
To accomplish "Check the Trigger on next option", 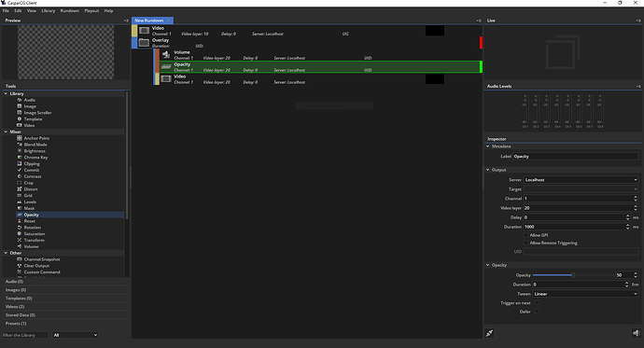I will 537,303.
